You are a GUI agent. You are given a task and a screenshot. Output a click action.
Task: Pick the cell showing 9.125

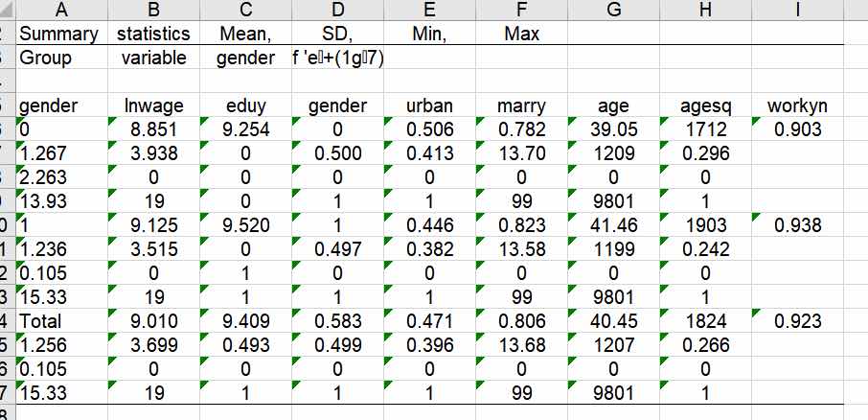coord(154,225)
